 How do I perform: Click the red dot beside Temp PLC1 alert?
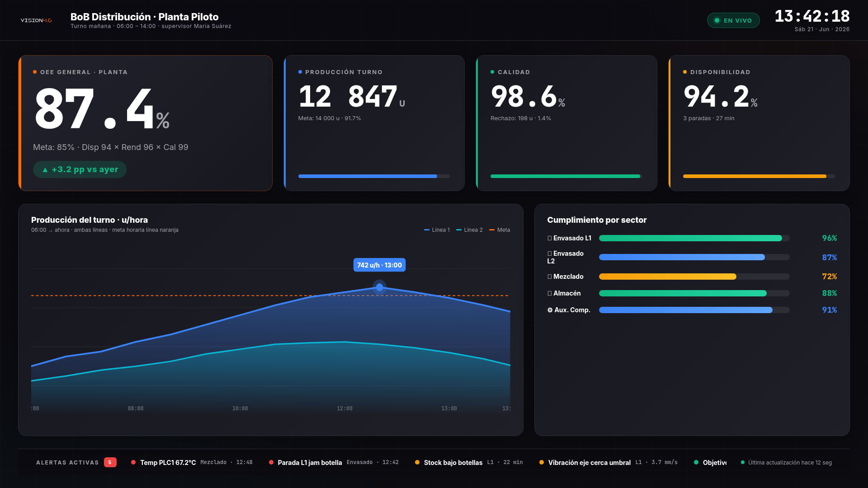[x=133, y=462]
